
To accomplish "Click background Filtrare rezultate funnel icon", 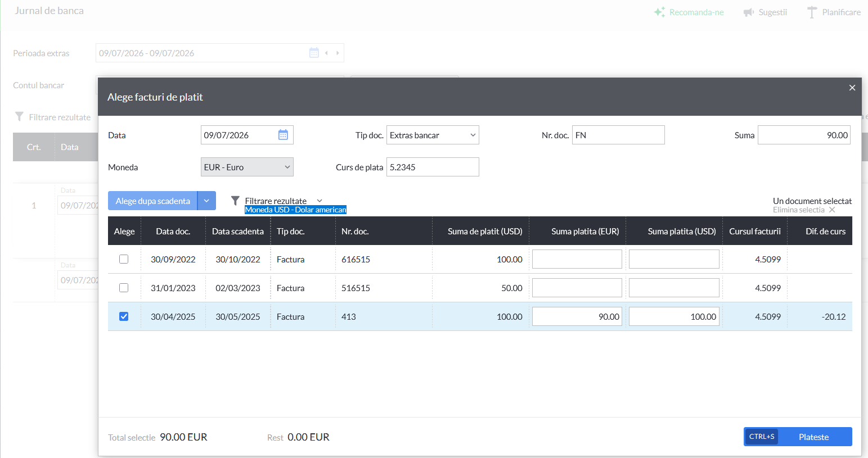I will 19,117.
